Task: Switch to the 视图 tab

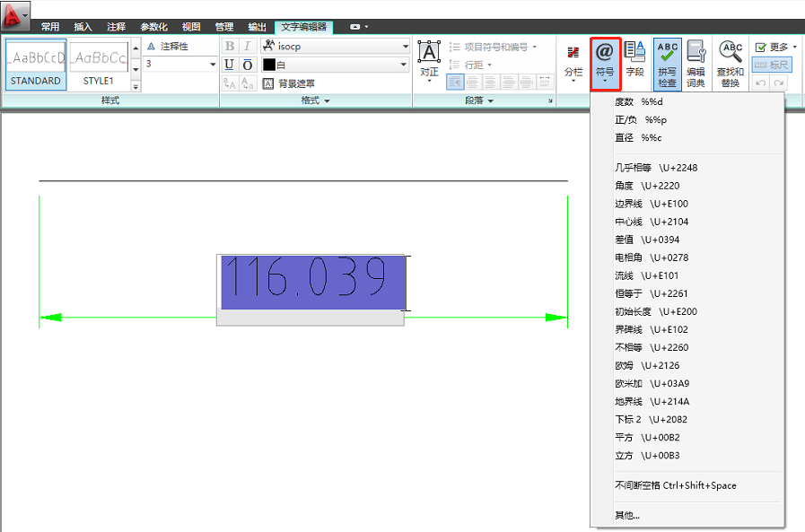Action: pyautogui.click(x=191, y=27)
